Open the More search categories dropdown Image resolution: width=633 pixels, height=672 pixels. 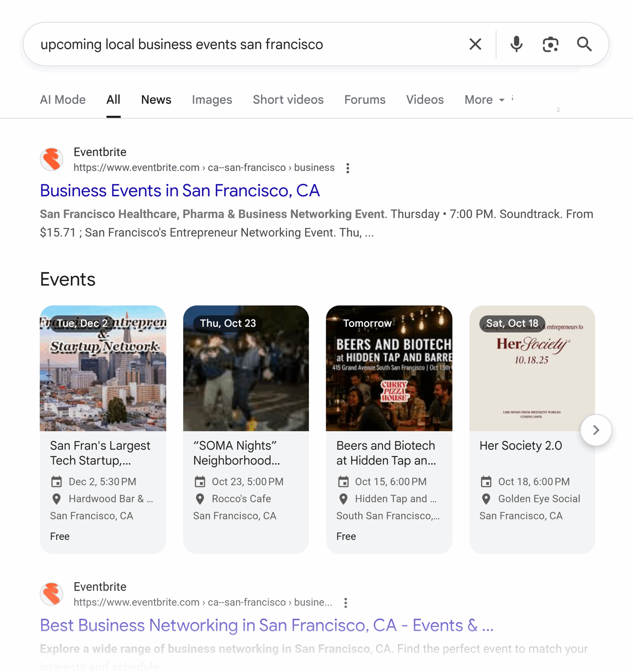point(484,99)
